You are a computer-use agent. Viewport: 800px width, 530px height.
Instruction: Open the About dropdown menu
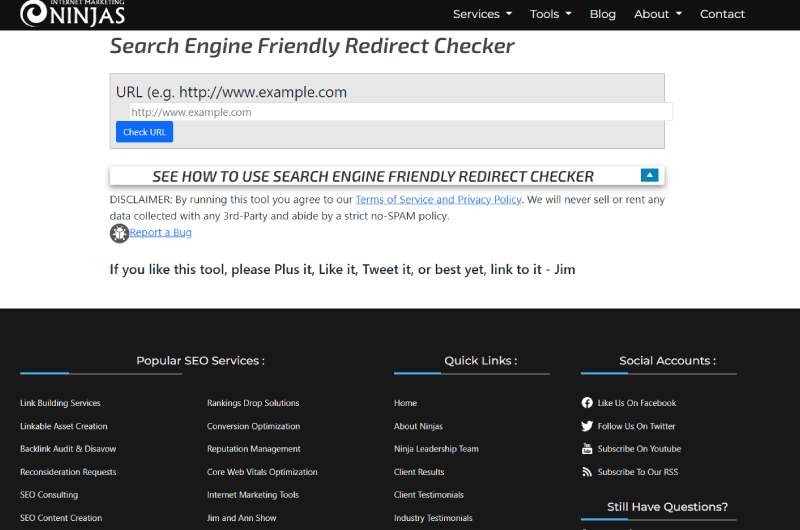[x=658, y=14]
